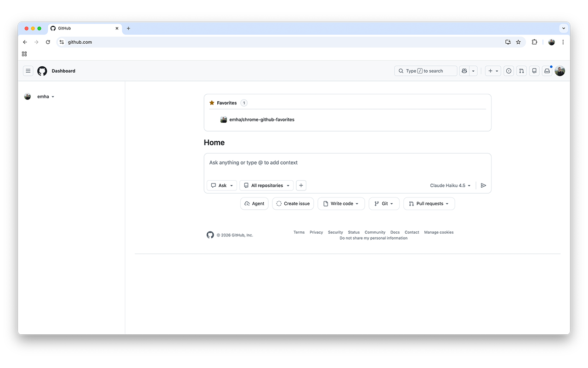Click the send message arrow icon
Image resolution: width=588 pixels, height=368 pixels.
[x=483, y=185]
